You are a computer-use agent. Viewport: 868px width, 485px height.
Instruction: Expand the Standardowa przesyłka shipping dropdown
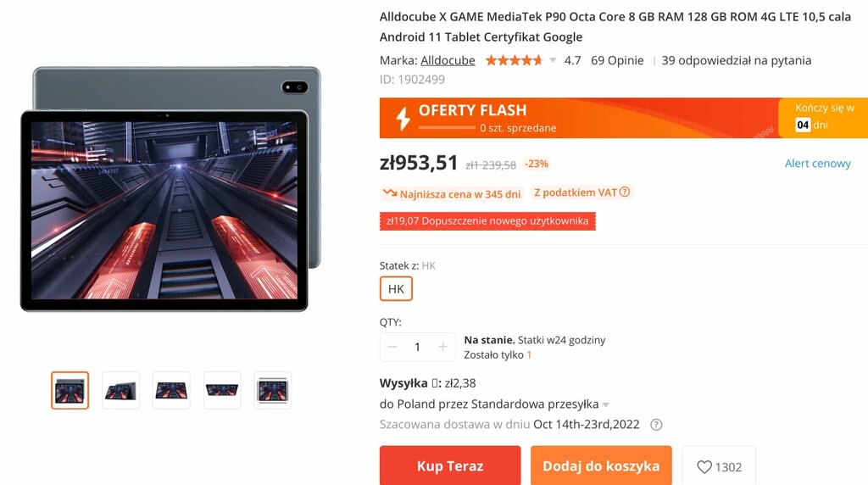click(x=605, y=404)
